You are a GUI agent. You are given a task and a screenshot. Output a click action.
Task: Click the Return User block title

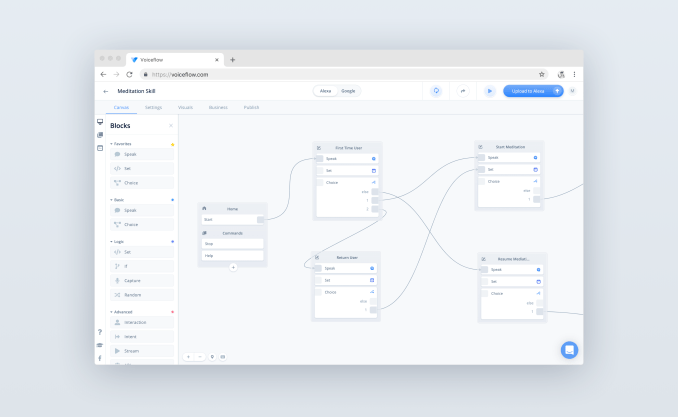[x=347, y=258]
